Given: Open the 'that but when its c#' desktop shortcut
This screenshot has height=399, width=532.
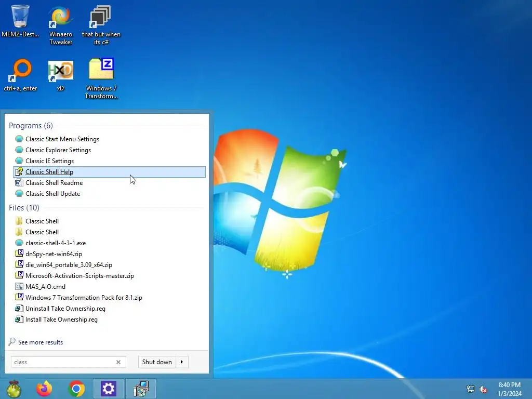Looking at the screenshot, I should pyautogui.click(x=101, y=25).
